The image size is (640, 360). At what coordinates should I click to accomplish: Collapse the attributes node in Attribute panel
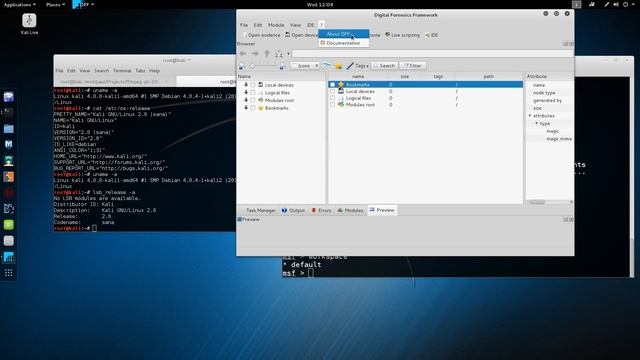[530, 116]
